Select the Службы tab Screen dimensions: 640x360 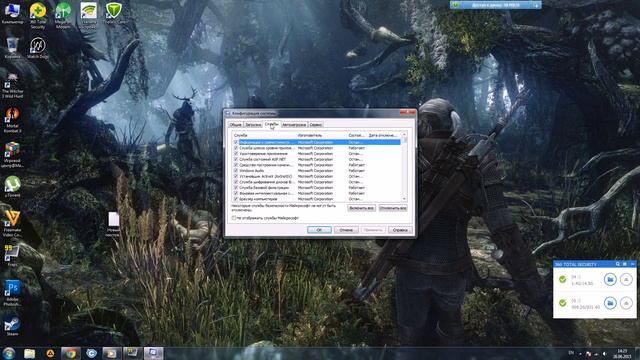click(271, 124)
